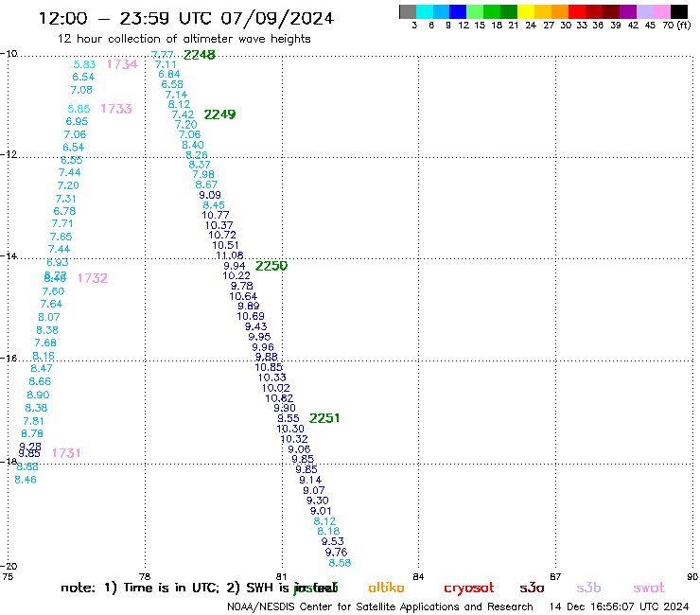Click the s3b satellite legend label
Image resolution: width=700 pixels, height=615 pixels.
point(588,588)
